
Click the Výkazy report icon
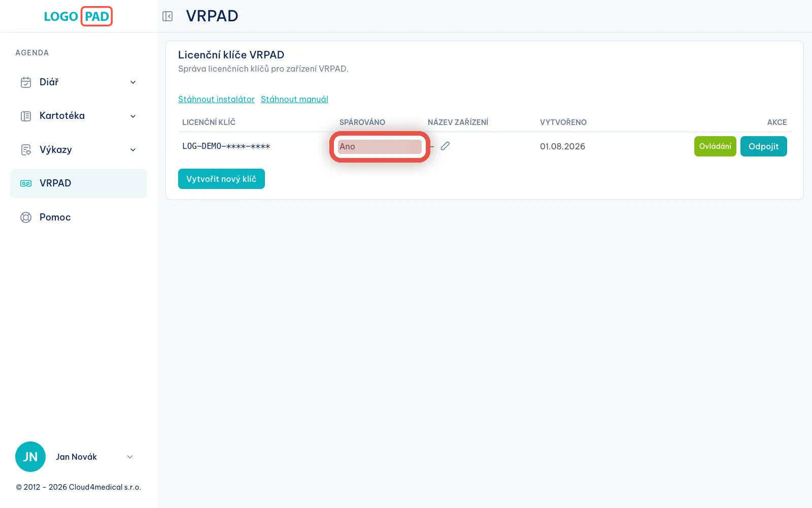point(26,150)
